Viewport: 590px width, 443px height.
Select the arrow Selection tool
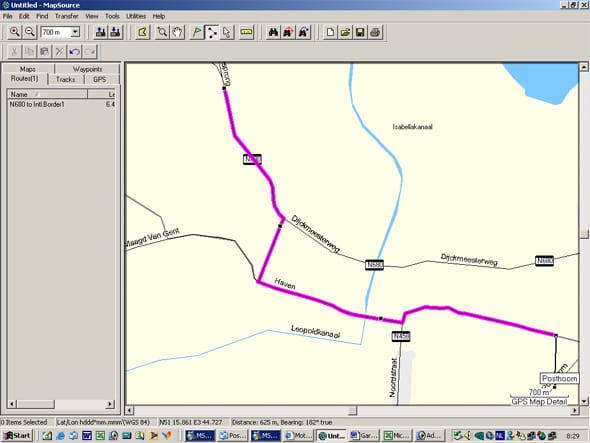(227, 32)
